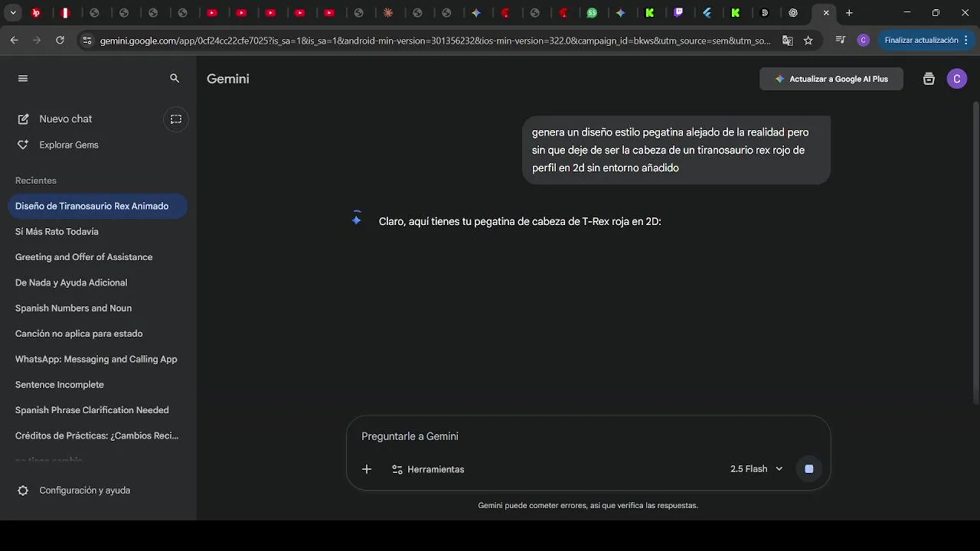980x551 pixels.
Task: Click the Recientes section heading
Action: click(36, 181)
